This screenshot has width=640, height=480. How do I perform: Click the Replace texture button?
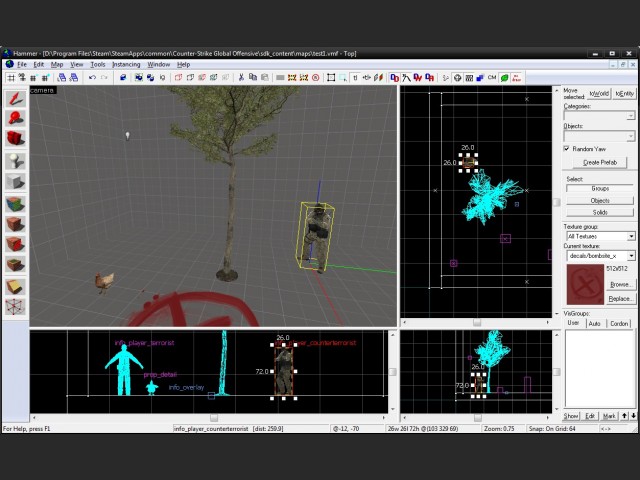click(621, 298)
